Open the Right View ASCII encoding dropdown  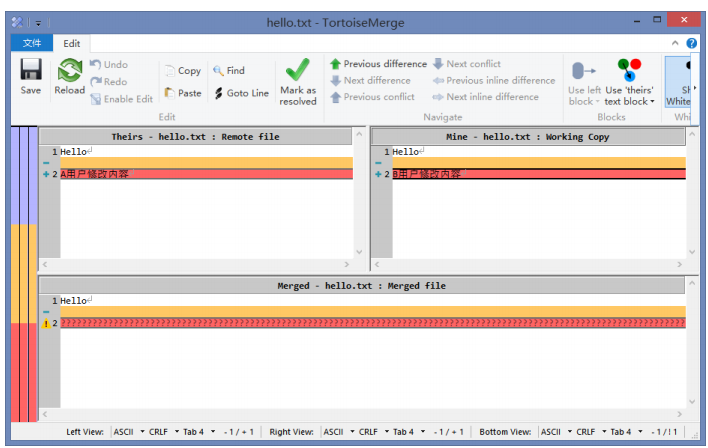coord(339,432)
